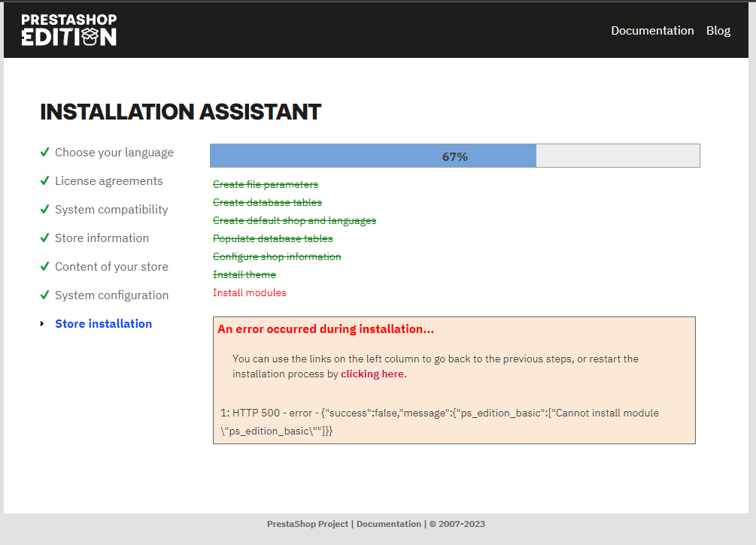Click checkmark beside Store information

pyautogui.click(x=45, y=238)
